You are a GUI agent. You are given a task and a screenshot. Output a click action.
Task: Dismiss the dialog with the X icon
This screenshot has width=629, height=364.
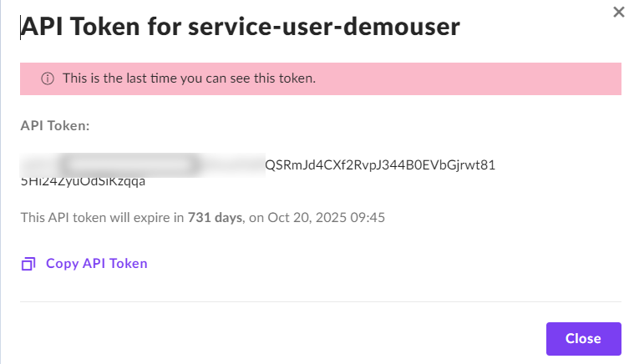point(616,11)
